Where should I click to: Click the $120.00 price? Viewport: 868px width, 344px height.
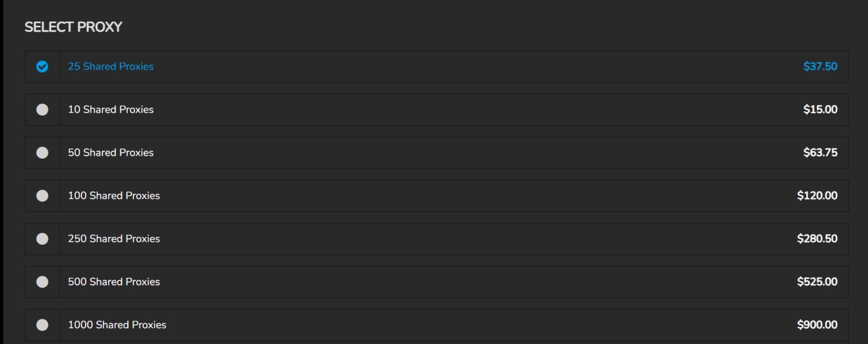tap(817, 196)
